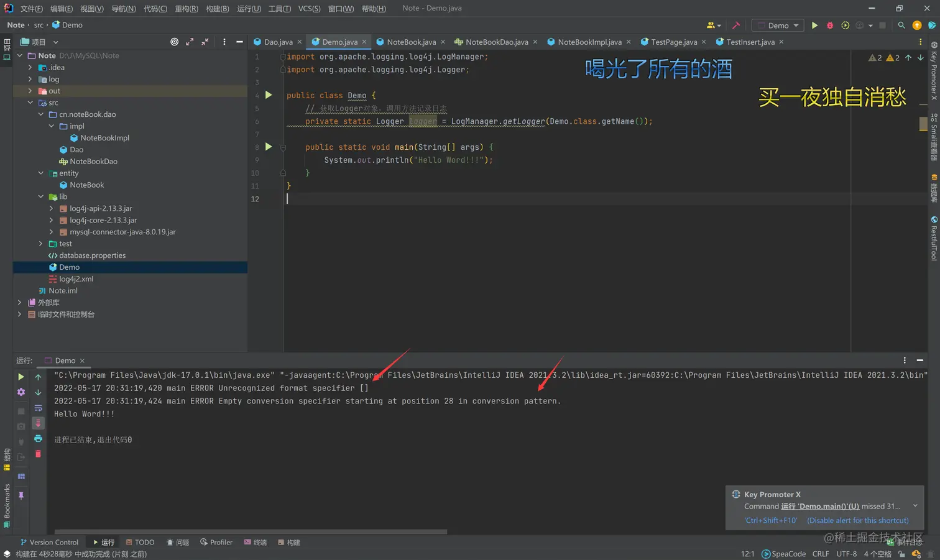Click the run gutter icon beside main method
The width and height of the screenshot is (940, 560).
pyautogui.click(x=269, y=147)
